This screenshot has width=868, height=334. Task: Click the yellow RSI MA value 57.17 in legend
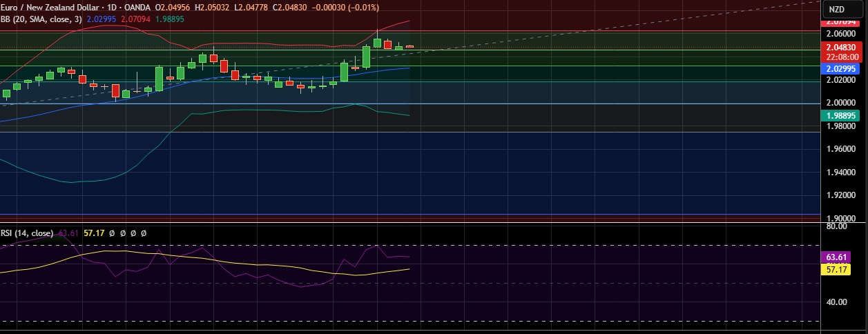pyautogui.click(x=93, y=233)
